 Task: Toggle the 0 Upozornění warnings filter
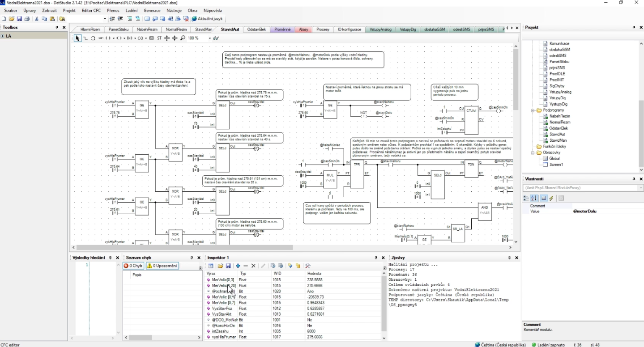pyautogui.click(x=162, y=266)
